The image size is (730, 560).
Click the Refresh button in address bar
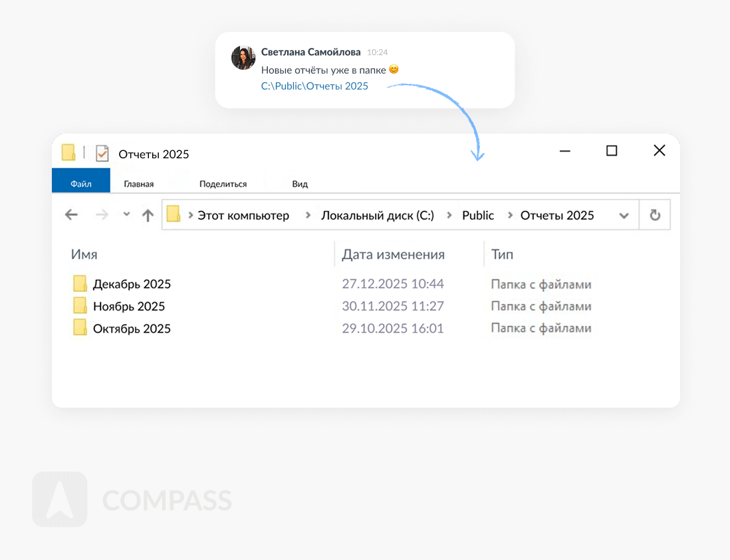tap(655, 215)
